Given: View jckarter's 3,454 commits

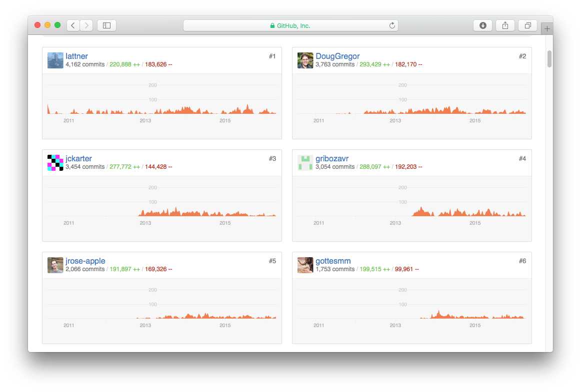Looking at the screenshot, I should [85, 167].
